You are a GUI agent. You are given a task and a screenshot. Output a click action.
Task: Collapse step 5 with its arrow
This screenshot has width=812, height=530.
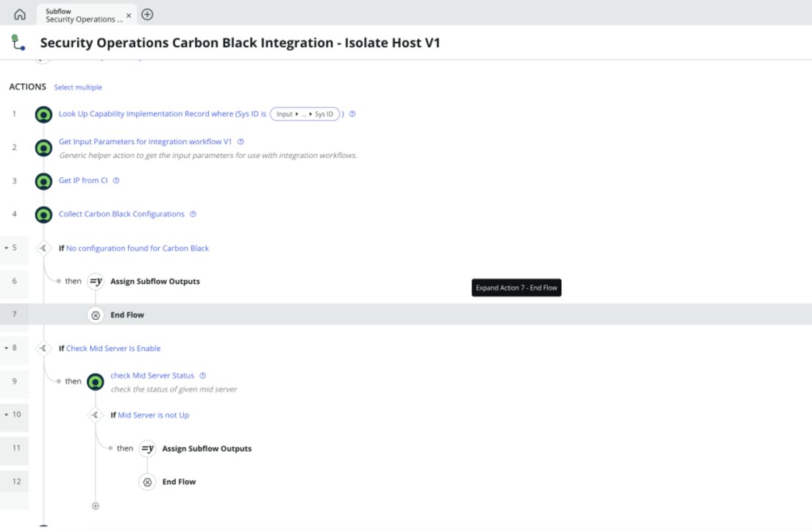click(x=6, y=248)
